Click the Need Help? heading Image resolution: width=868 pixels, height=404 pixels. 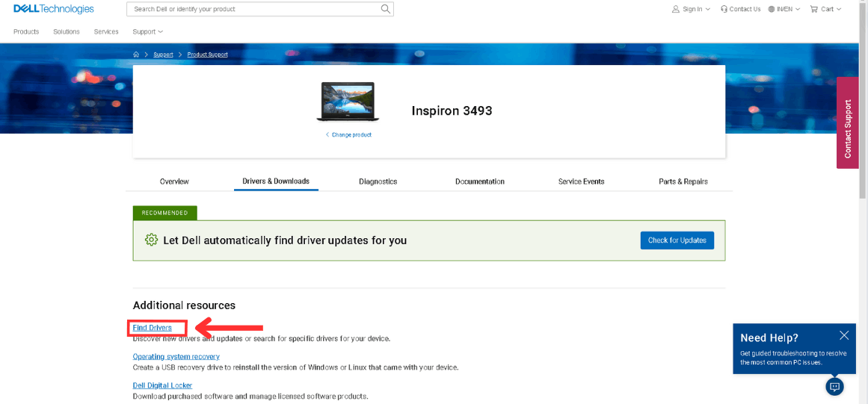[769, 338]
